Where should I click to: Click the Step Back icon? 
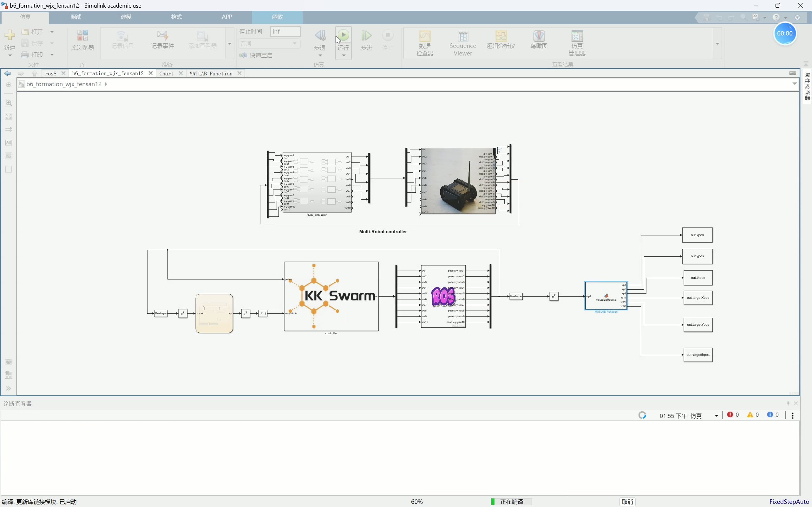320,35
